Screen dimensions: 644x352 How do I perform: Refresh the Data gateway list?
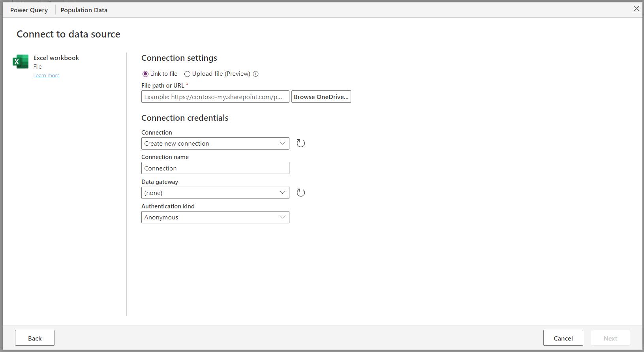(300, 193)
